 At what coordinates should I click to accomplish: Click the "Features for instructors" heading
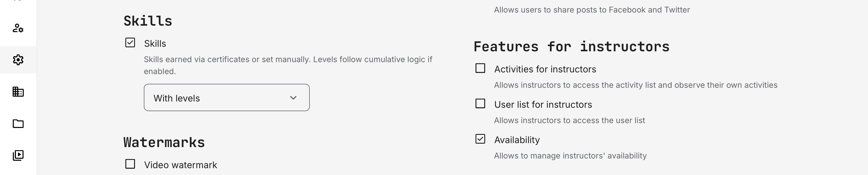572,47
